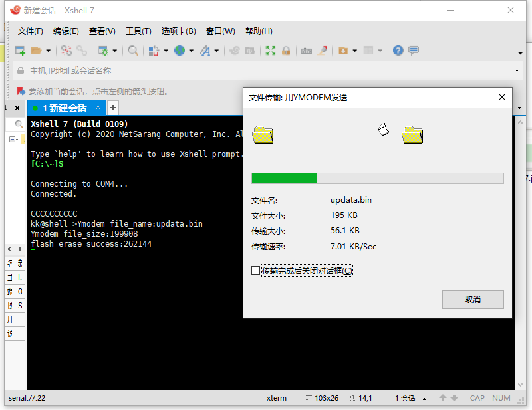
Task: Click the 7.01 KB/Sec transfer rate value
Action: [x=353, y=247]
